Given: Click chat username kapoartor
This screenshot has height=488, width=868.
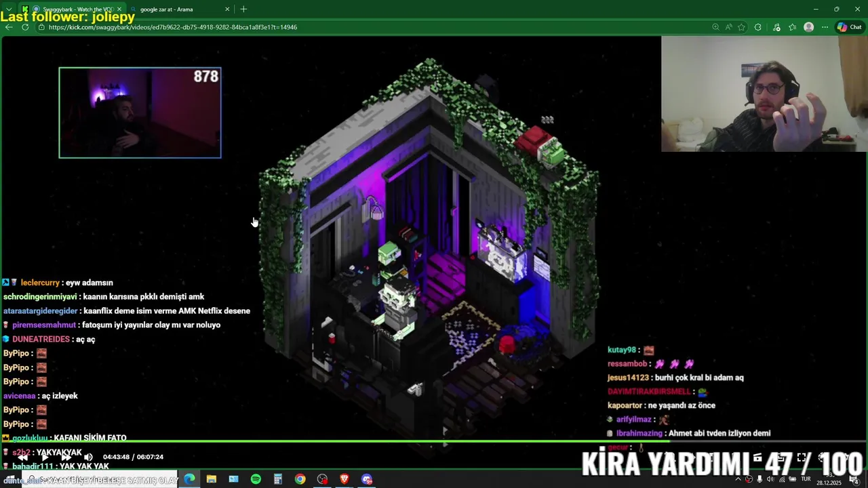Looking at the screenshot, I should pyautogui.click(x=625, y=405).
